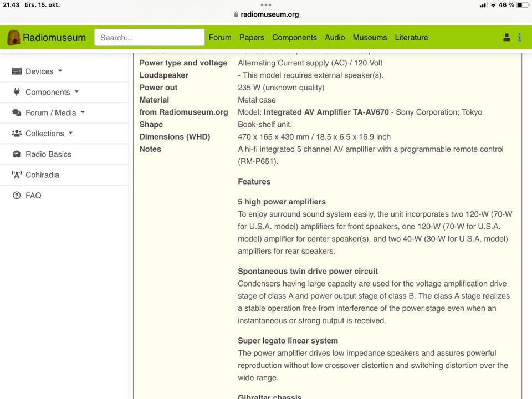Image resolution: width=532 pixels, height=399 pixels.
Task: Click the Forum / Media chat bubbles icon
Action: point(16,112)
